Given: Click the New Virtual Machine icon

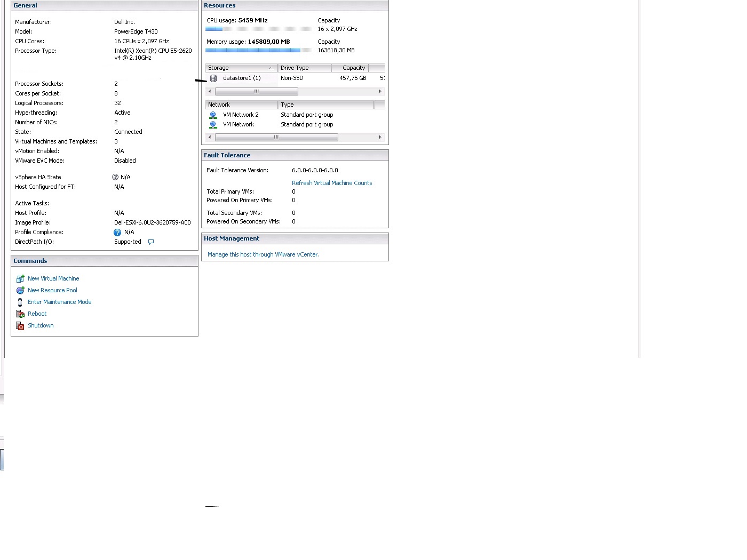Looking at the screenshot, I should click(x=20, y=278).
